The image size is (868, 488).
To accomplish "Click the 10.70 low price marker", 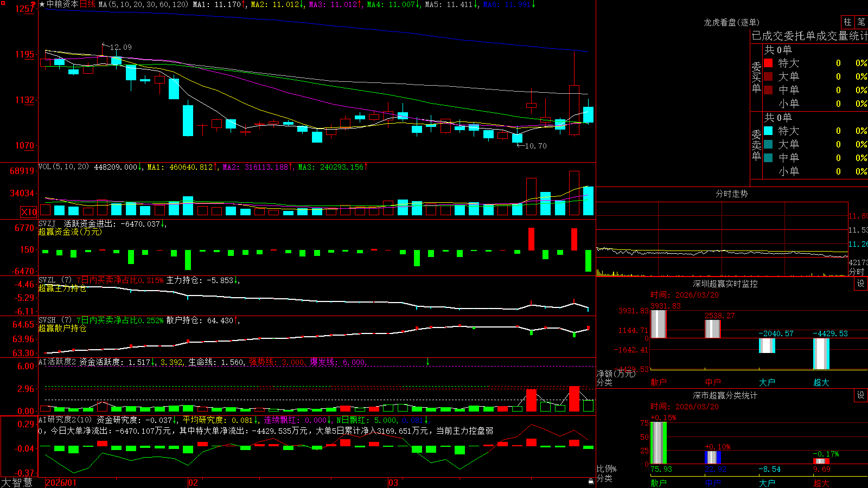I will (x=535, y=146).
